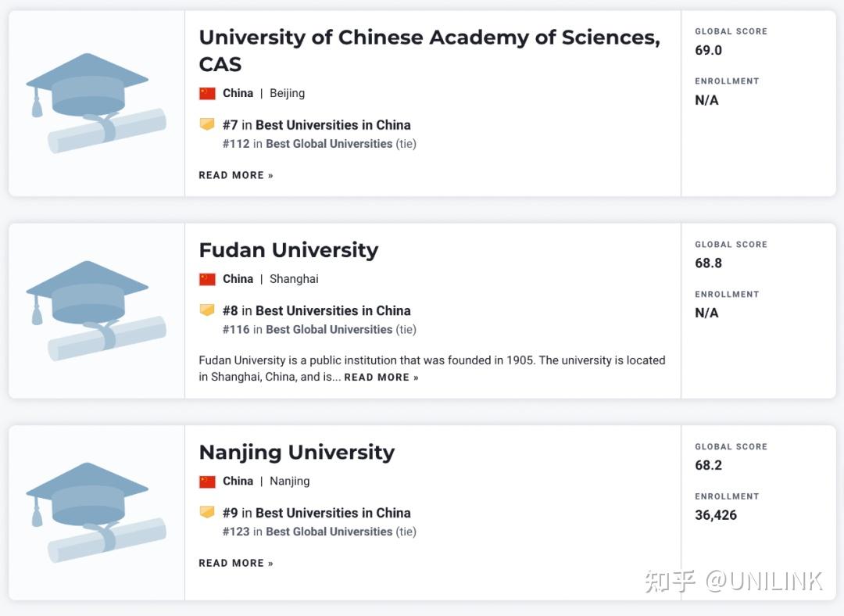Click the yellow badge icon beside #8 ranking
The image size is (844, 616).
207,310
